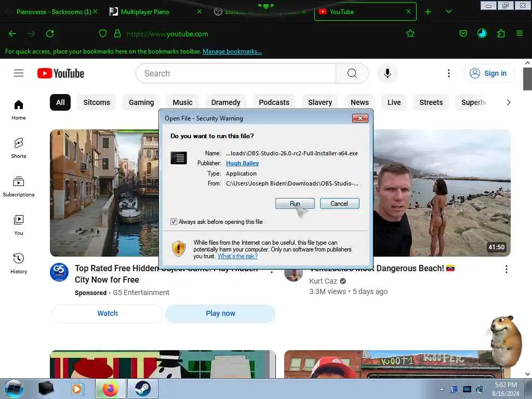Click the Play now button
This screenshot has width=532, height=399.
pos(220,313)
